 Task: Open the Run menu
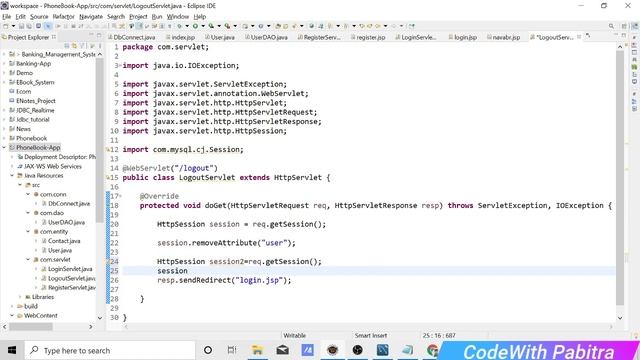(x=157, y=17)
